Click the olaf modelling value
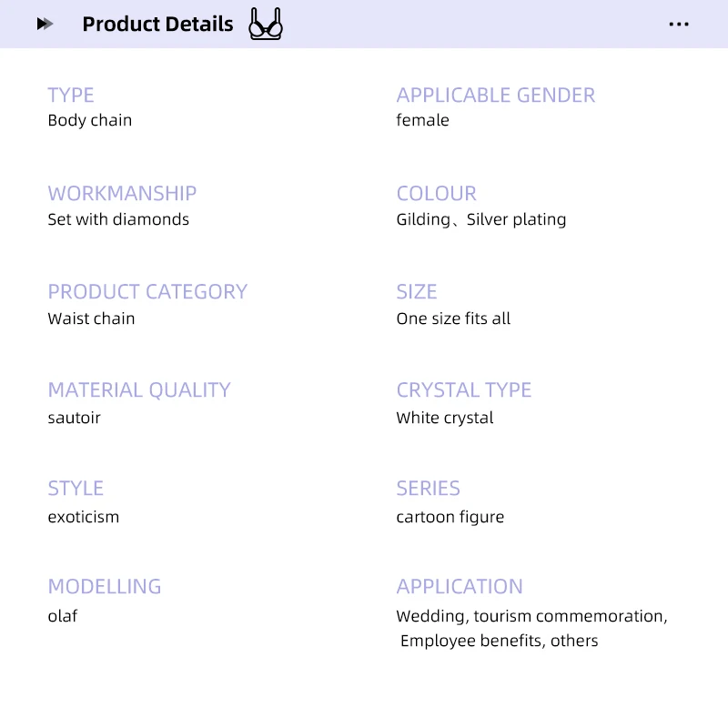 [x=63, y=616]
